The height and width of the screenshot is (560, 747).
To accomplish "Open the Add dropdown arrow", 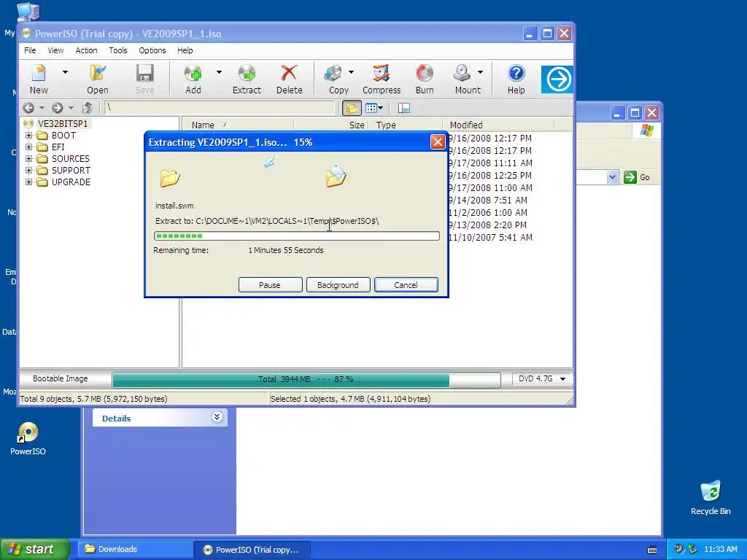I will coord(219,72).
